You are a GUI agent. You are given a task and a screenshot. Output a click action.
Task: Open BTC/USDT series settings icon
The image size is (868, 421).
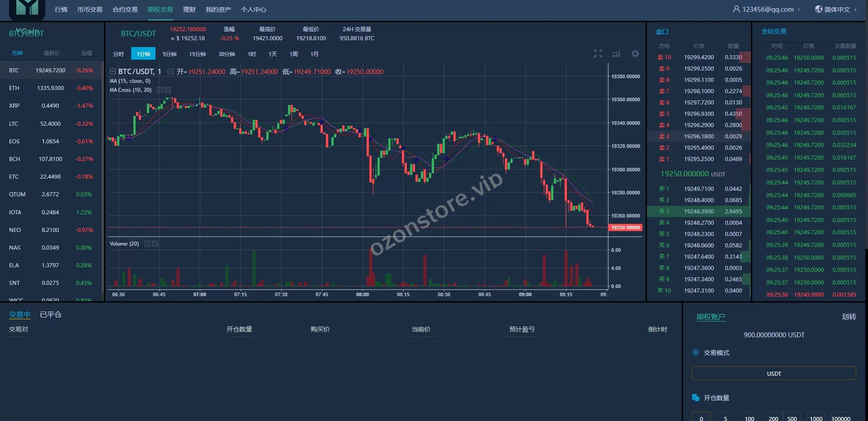pos(170,71)
